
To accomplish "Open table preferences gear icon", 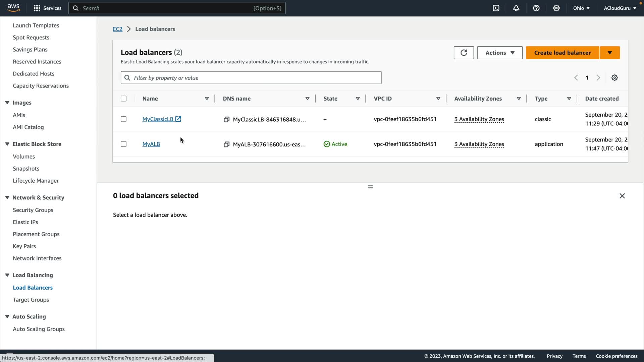I will tap(614, 78).
